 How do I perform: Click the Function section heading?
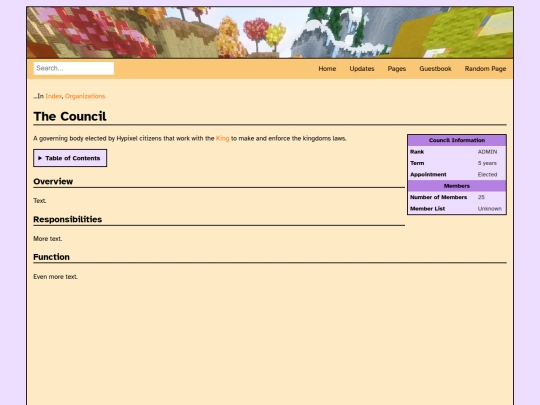coord(51,257)
